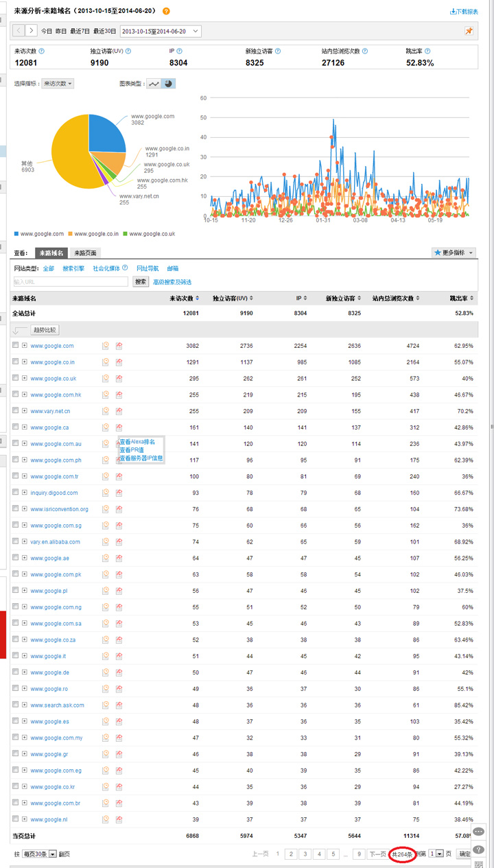Expand the www.google.com.hk row details

25,395
